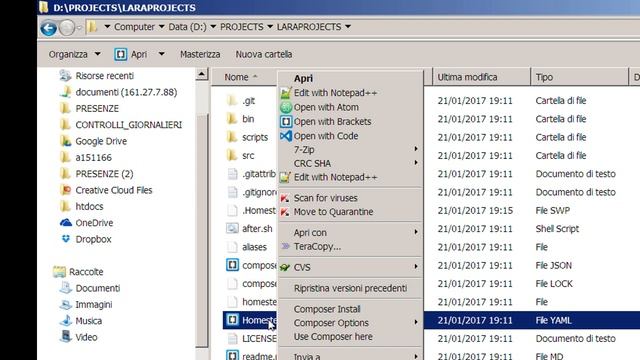Click the Brackets icon in context menu
This screenshot has height=360, width=640.
(286, 122)
